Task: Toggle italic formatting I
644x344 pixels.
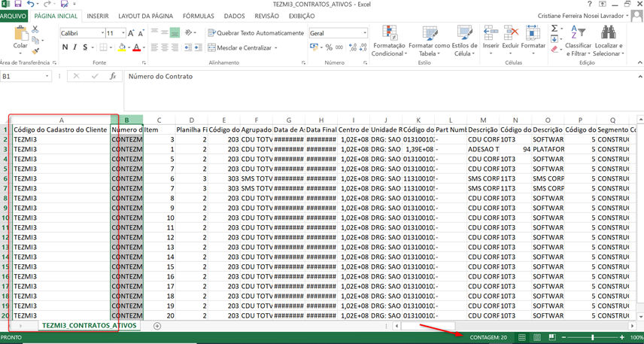Action: tap(75, 47)
